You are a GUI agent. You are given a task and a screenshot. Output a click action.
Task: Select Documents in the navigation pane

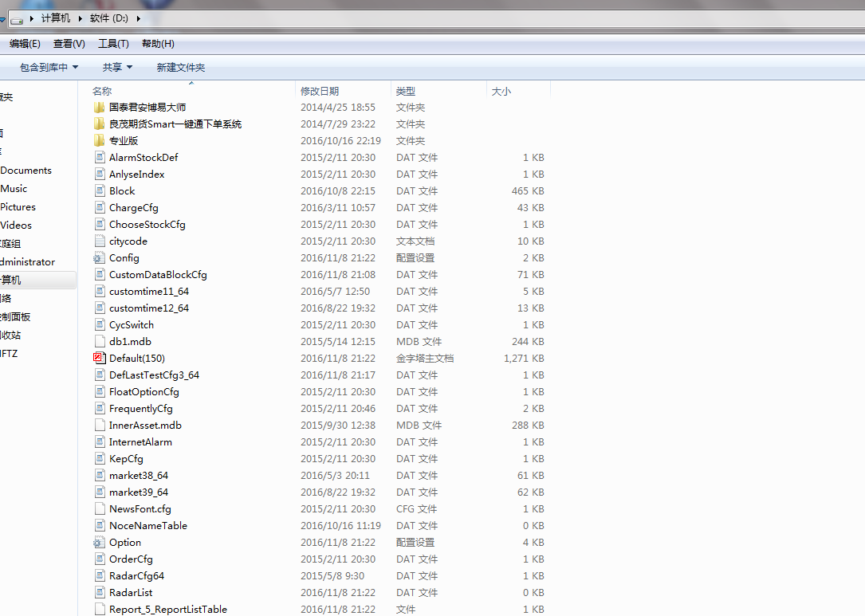(x=26, y=171)
